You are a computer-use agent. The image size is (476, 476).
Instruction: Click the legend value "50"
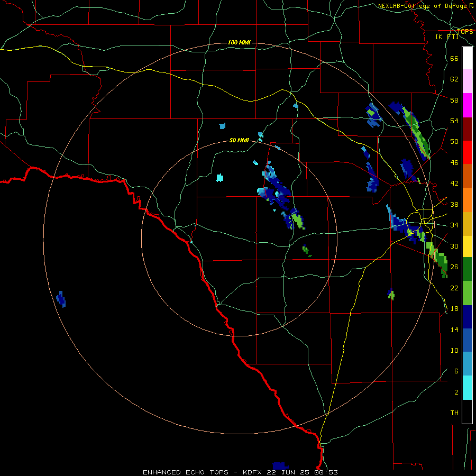pos(454,142)
